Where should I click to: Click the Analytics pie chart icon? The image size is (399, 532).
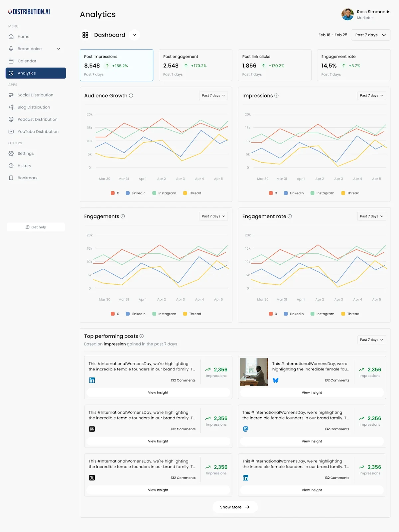click(11, 73)
